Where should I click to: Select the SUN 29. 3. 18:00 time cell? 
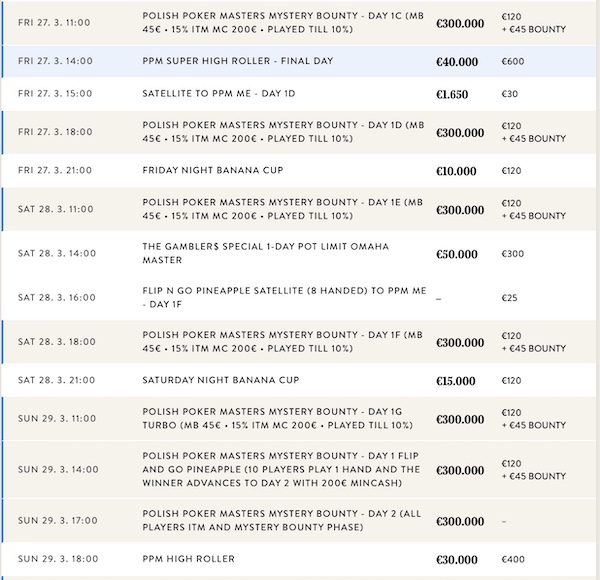[x=56, y=557]
